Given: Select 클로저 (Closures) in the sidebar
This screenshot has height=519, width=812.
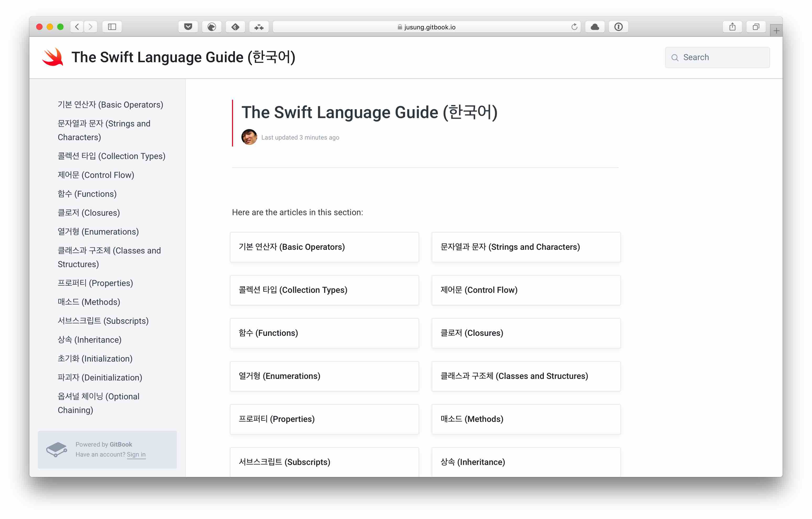Looking at the screenshot, I should [89, 213].
